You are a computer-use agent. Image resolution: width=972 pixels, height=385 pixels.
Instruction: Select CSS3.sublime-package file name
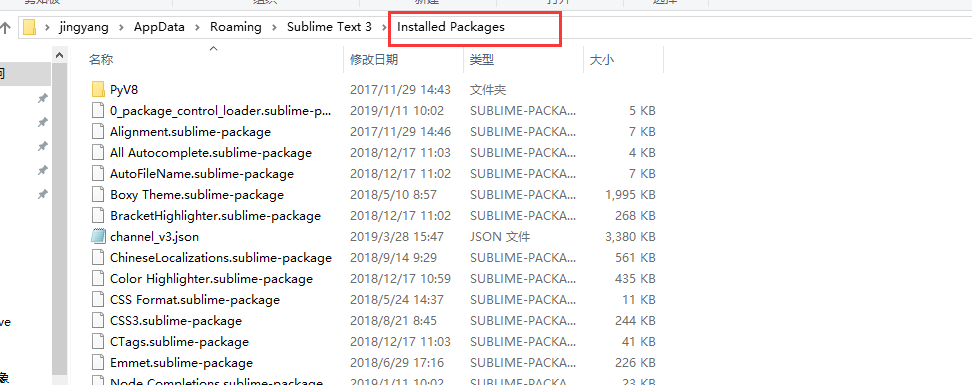(x=175, y=321)
